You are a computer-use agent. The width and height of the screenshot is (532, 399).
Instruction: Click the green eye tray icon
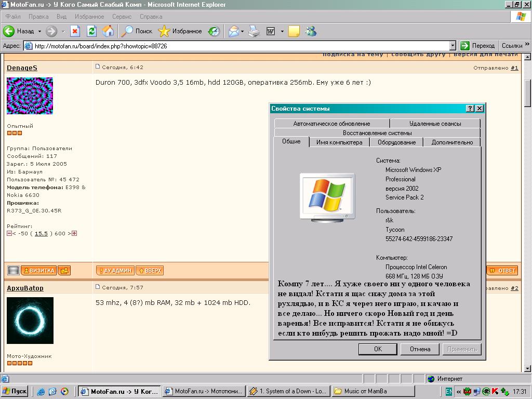coord(486,392)
